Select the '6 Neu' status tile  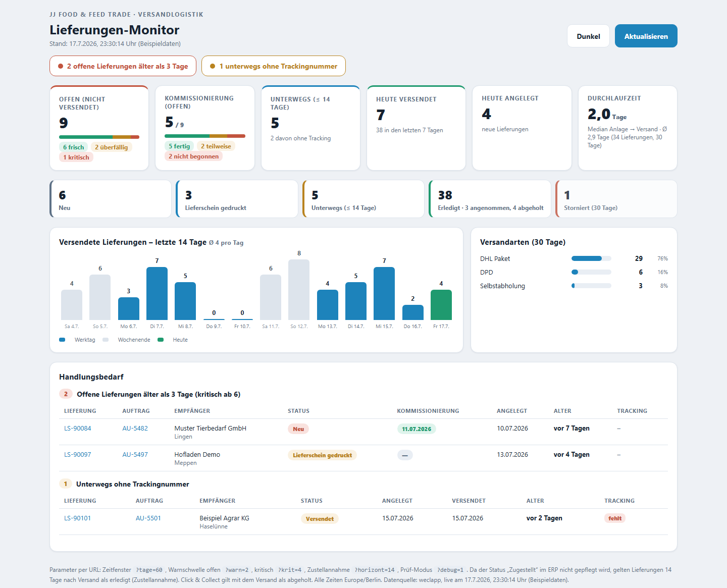(x=111, y=199)
